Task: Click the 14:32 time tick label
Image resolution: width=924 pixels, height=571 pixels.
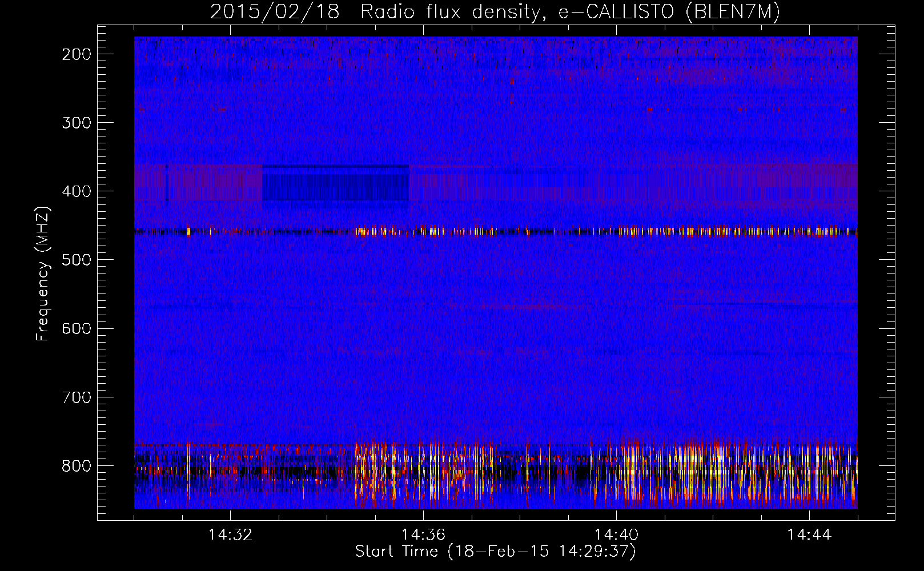Action: click(x=230, y=535)
